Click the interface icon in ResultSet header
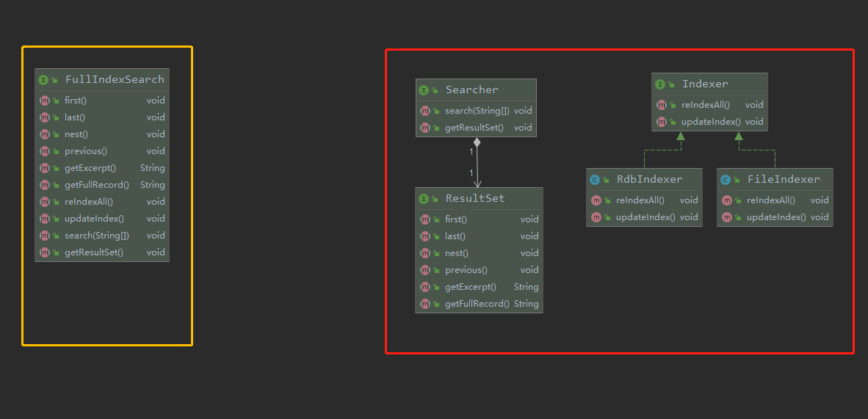 click(x=424, y=199)
